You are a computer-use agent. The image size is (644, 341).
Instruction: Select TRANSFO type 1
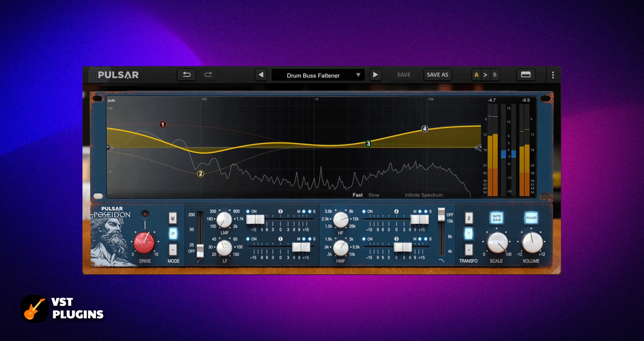point(469,234)
